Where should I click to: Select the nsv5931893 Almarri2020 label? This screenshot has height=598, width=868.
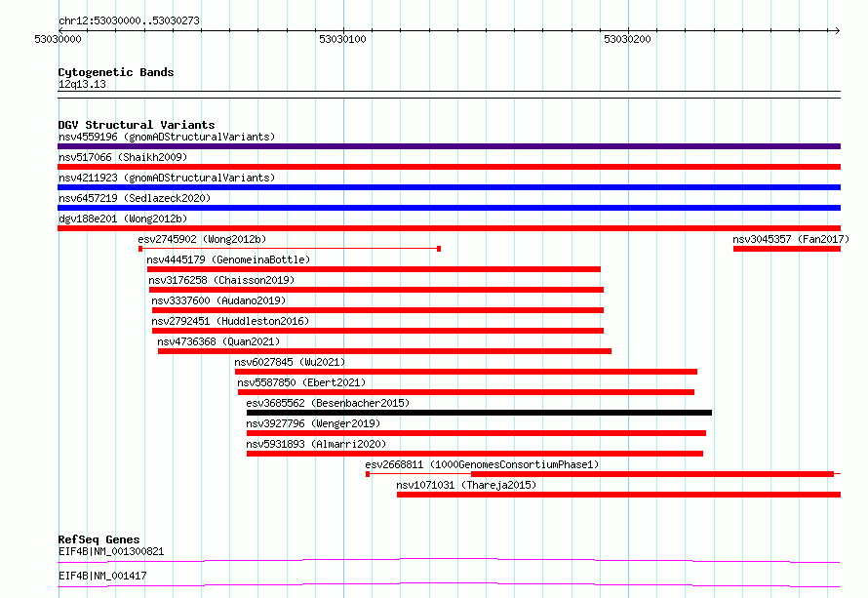coord(316,444)
